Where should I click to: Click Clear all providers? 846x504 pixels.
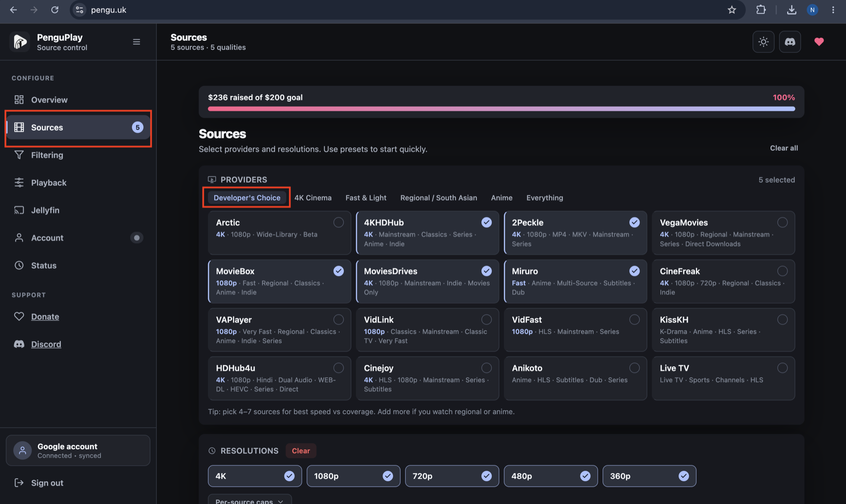(783, 148)
